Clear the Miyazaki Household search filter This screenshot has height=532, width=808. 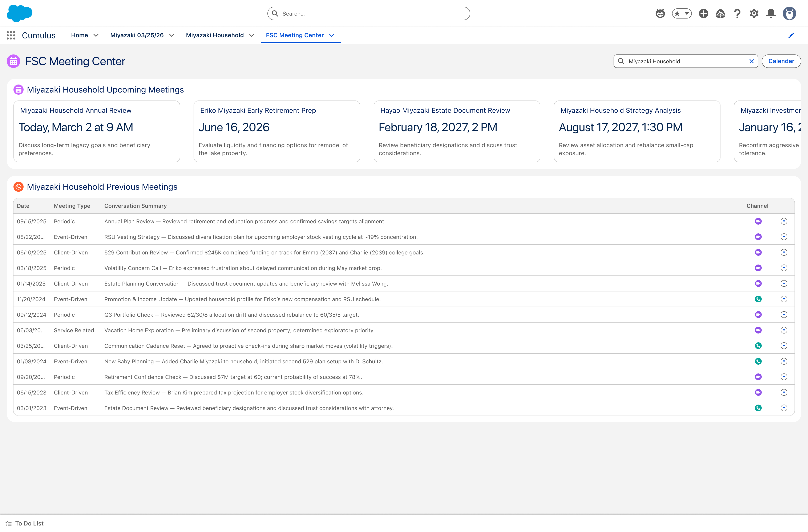(751, 61)
